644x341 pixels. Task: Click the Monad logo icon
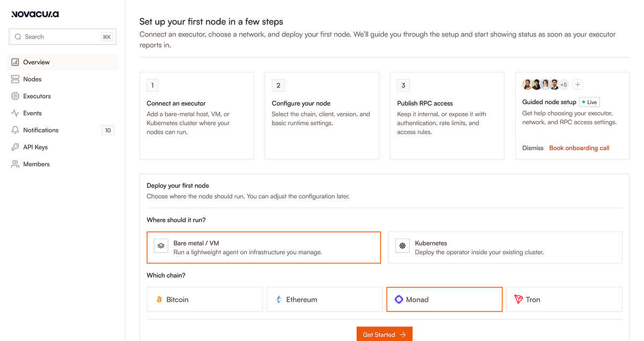tap(399, 300)
